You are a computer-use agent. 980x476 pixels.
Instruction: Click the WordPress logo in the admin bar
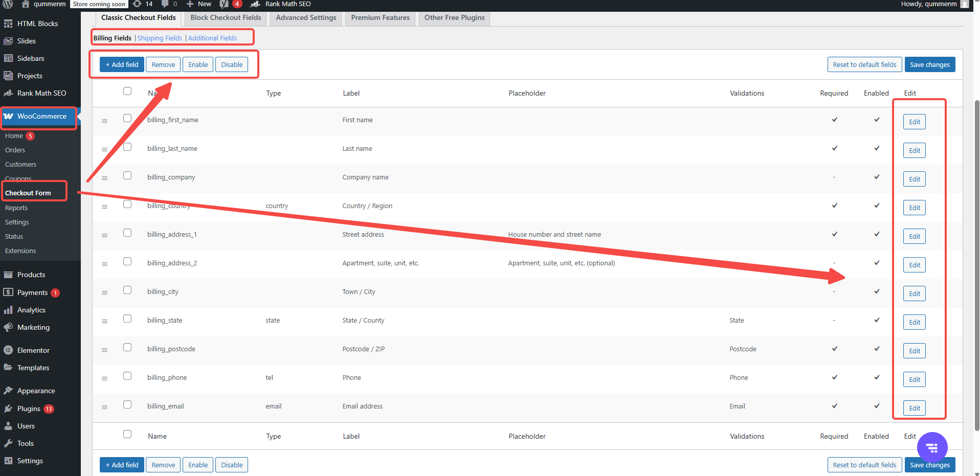[x=7, y=4]
